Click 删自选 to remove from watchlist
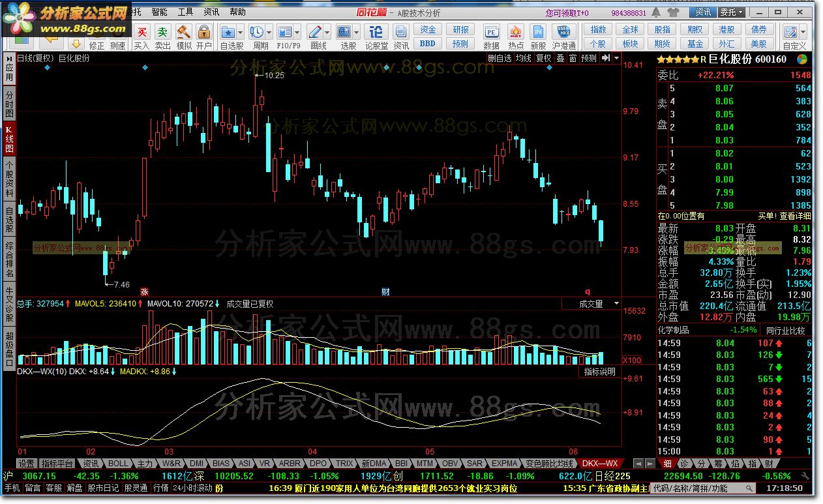Screen dimensions: 823x504 pos(500,58)
